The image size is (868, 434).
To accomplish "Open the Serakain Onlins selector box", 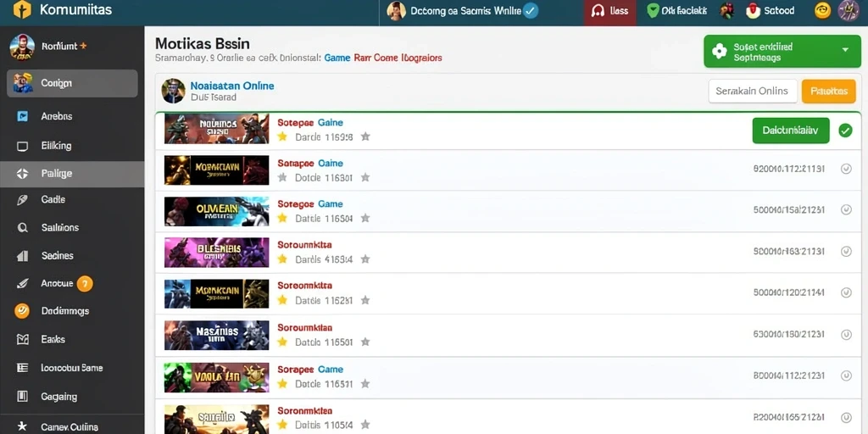I will (x=753, y=92).
